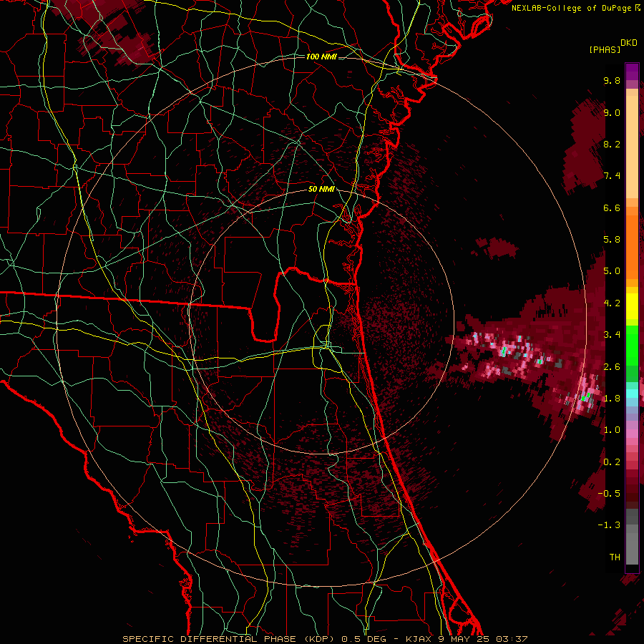Click the 3.4 scale value
Screen dimensions: 644x644
click(x=612, y=335)
